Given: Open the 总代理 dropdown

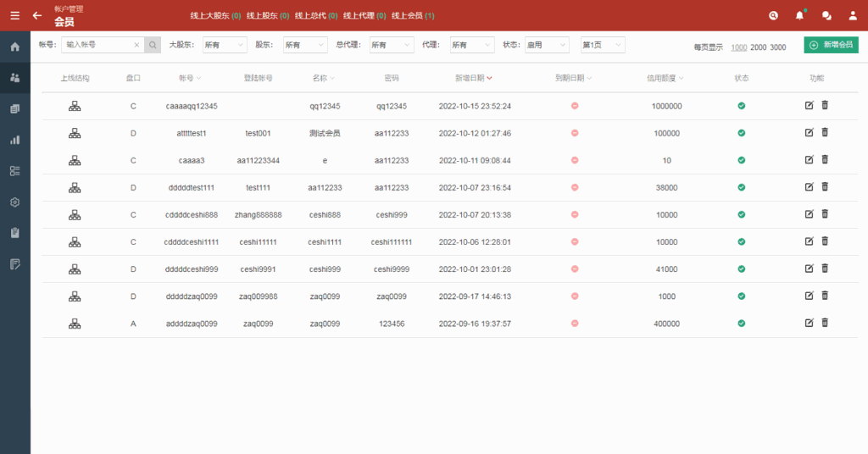Looking at the screenshot, I should tap(392, 45).
